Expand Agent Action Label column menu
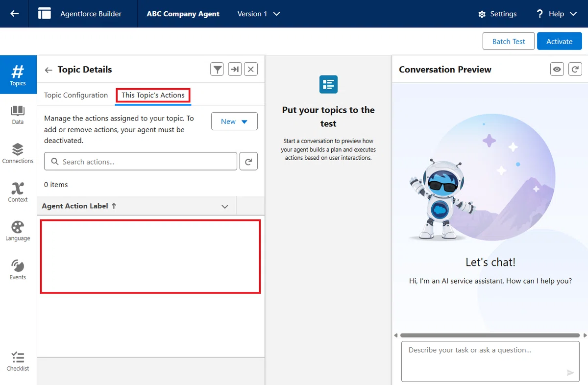 pos(225,206)
